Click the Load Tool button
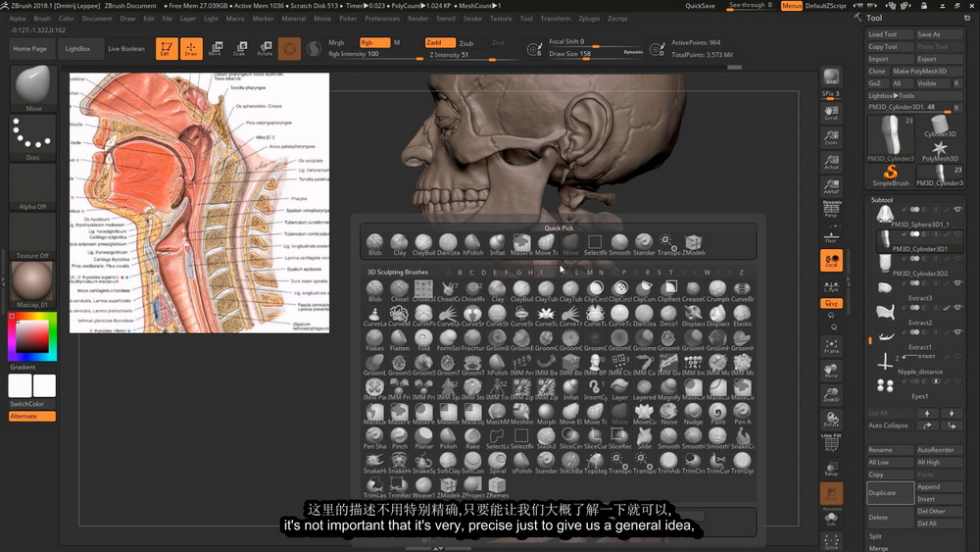 [x=890, y=34]
